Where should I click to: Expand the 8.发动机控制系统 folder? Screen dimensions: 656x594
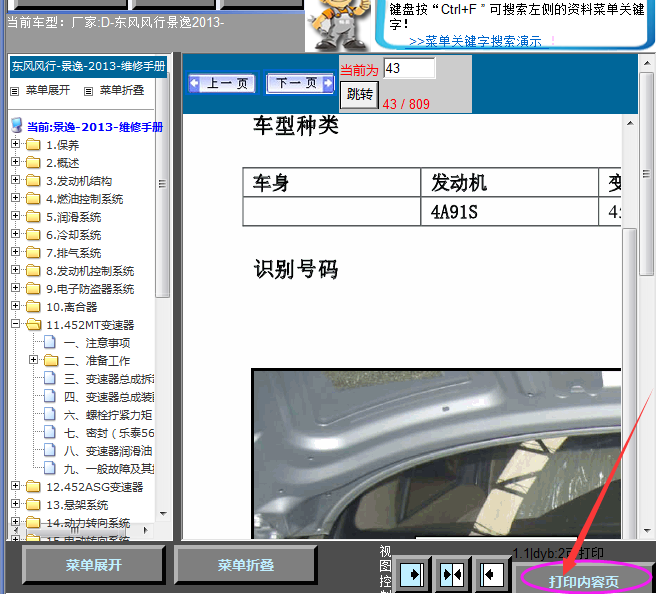(x=15, y=269)
